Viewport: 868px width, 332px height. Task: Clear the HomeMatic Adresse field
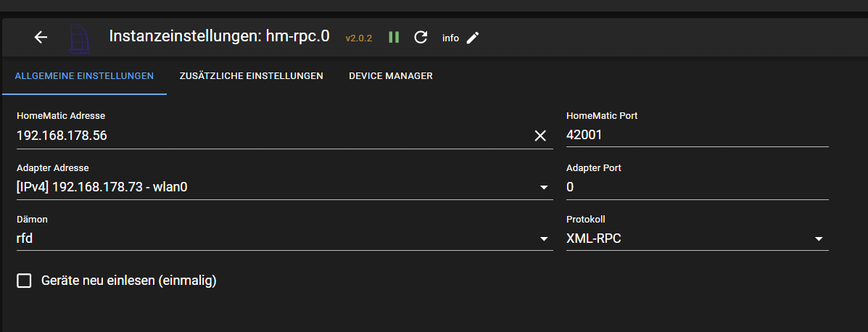tap(540, 136)
